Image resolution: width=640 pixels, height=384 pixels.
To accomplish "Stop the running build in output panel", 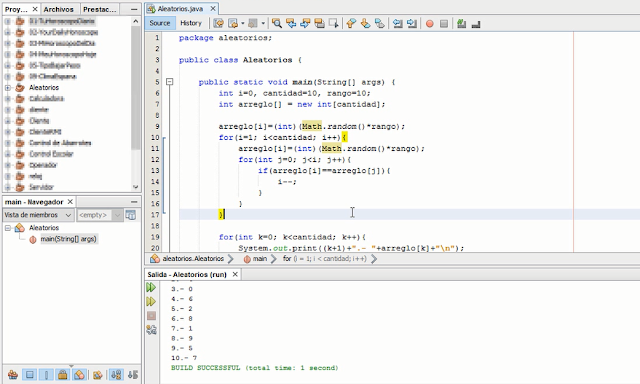I will 151,315.
